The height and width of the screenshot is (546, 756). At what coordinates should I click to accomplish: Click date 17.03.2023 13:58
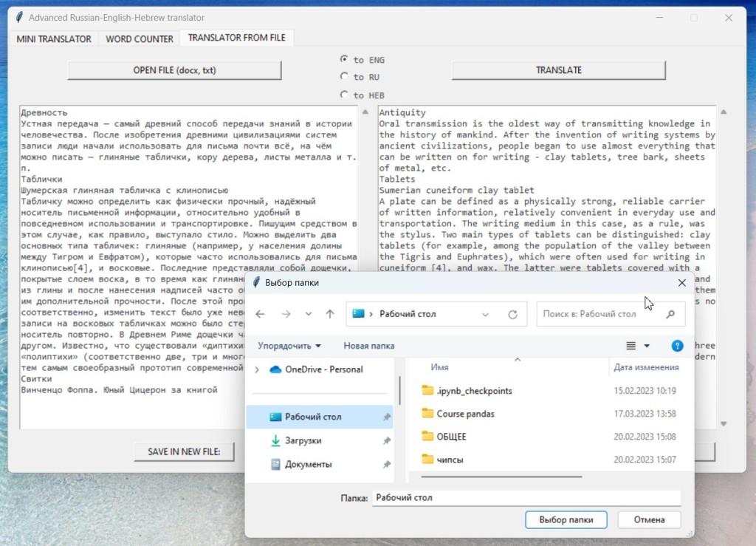[x=645, y=413]
